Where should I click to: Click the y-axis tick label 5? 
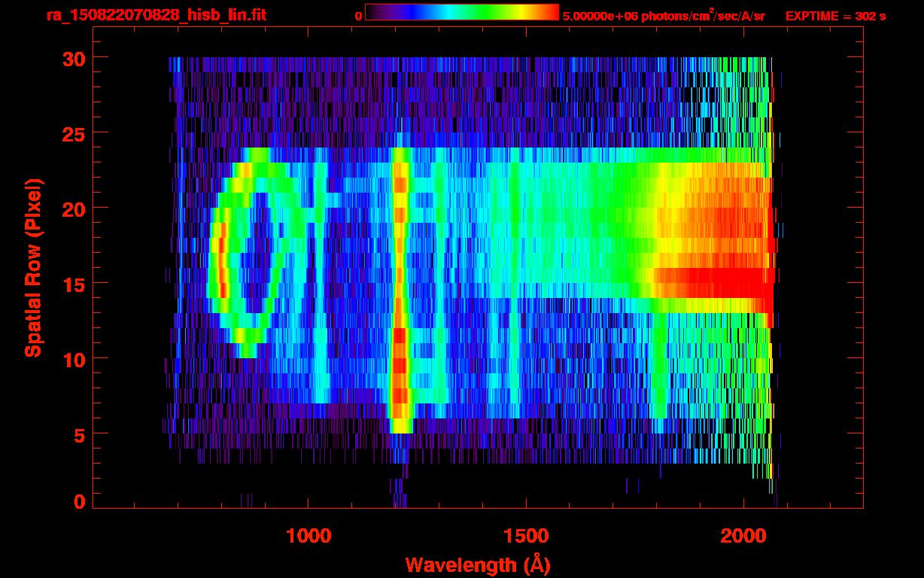[80, 434]
